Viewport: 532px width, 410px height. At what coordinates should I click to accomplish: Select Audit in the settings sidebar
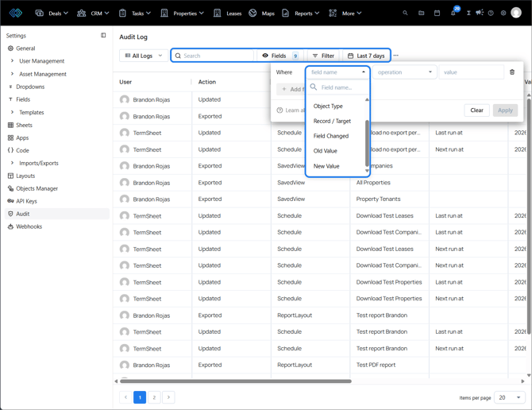57,214
